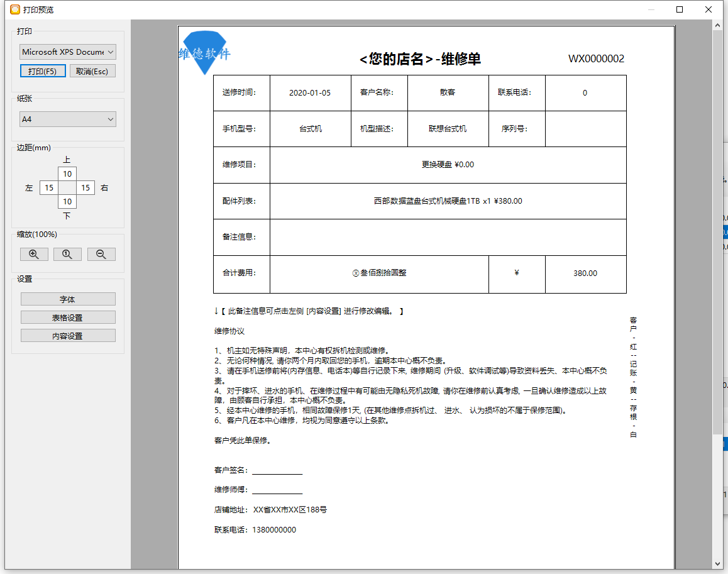Click order number WX0000002
Viewport: 728px width, 574px height.
pyautogui.click(x=596, y=58)
